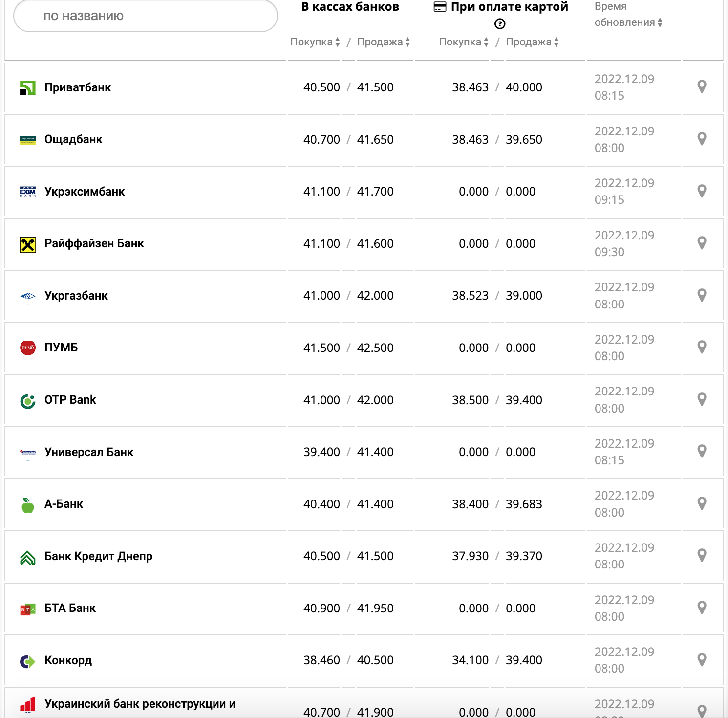728x718 pixels.
Task: Click the green apple А-Банк logo
Action: (x=28, y=505)
